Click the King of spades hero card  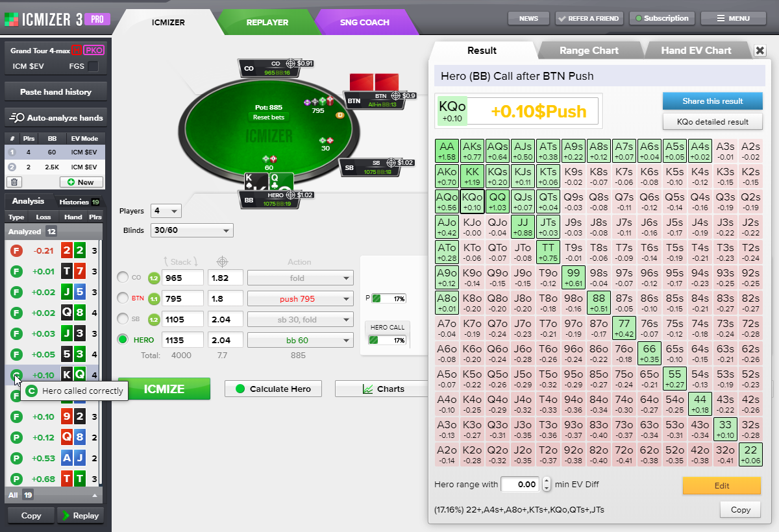256,183
